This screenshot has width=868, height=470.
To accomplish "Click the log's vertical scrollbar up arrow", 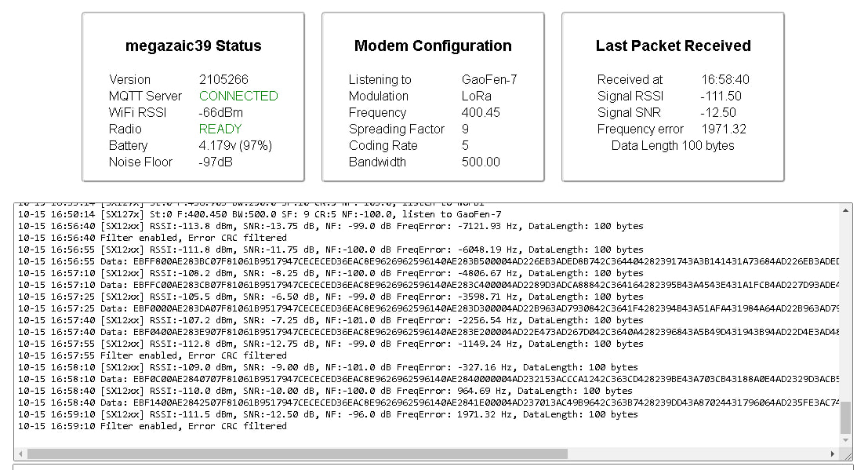I will 845,209.
